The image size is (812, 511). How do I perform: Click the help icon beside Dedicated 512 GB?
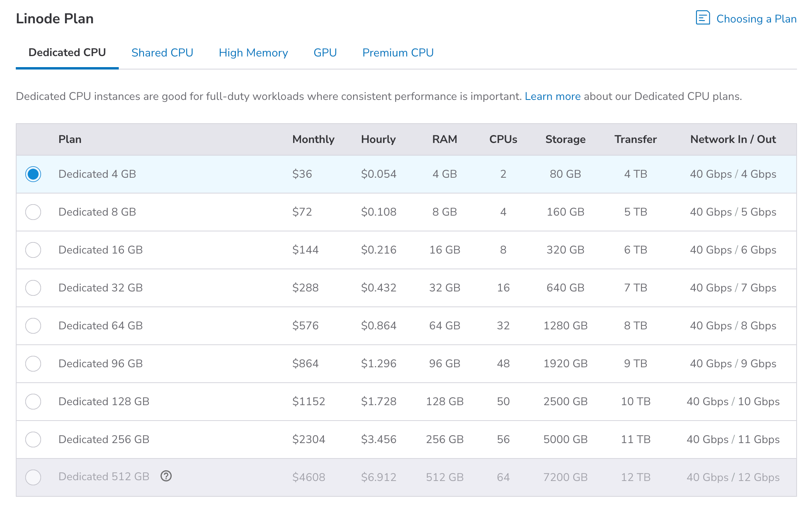click(166, 476)
